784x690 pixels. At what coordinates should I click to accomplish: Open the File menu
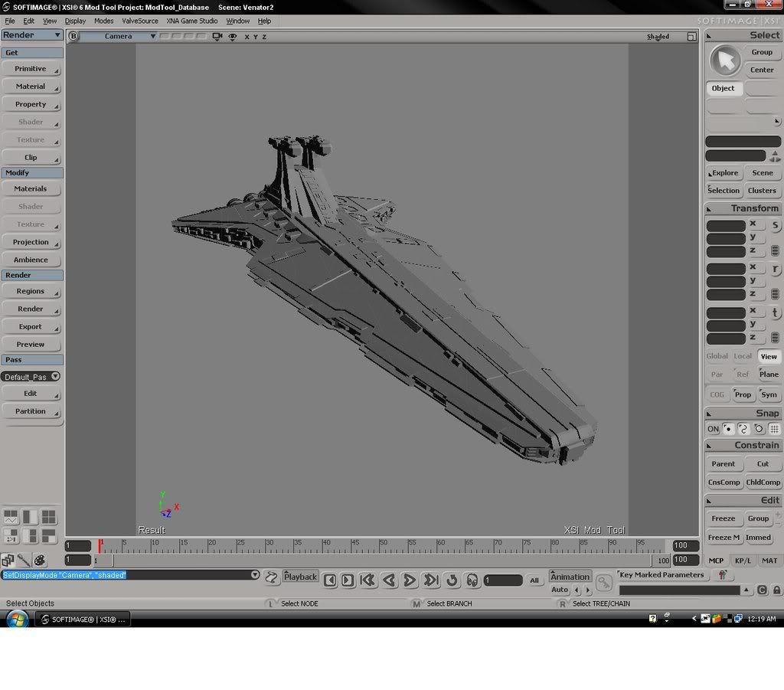[x=10, y=21]
